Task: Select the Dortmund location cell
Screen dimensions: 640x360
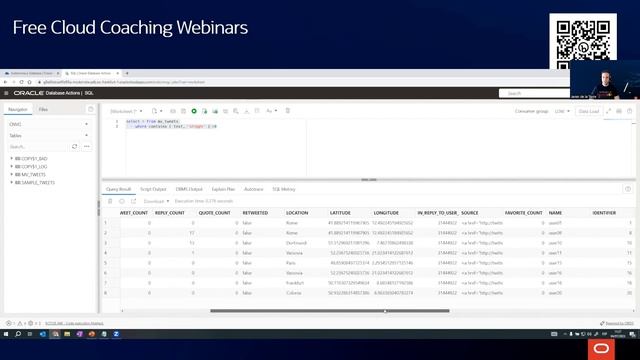Action: (296, 243)
